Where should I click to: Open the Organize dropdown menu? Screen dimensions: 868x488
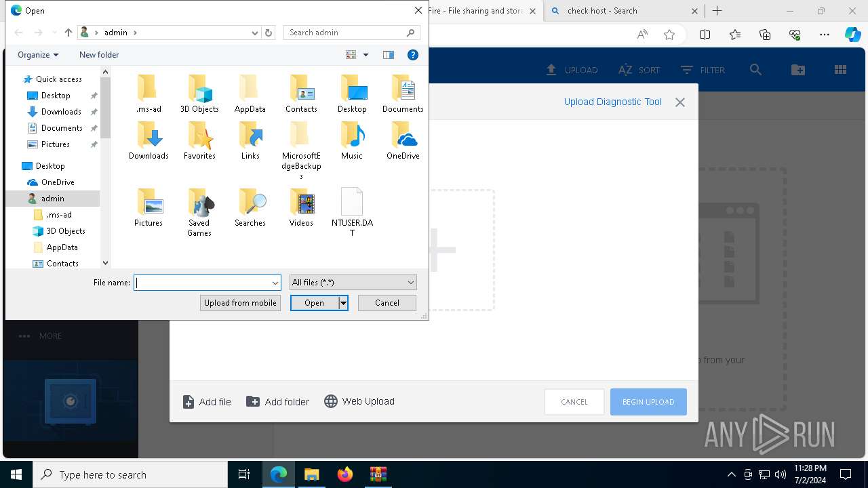click(38, 55)
